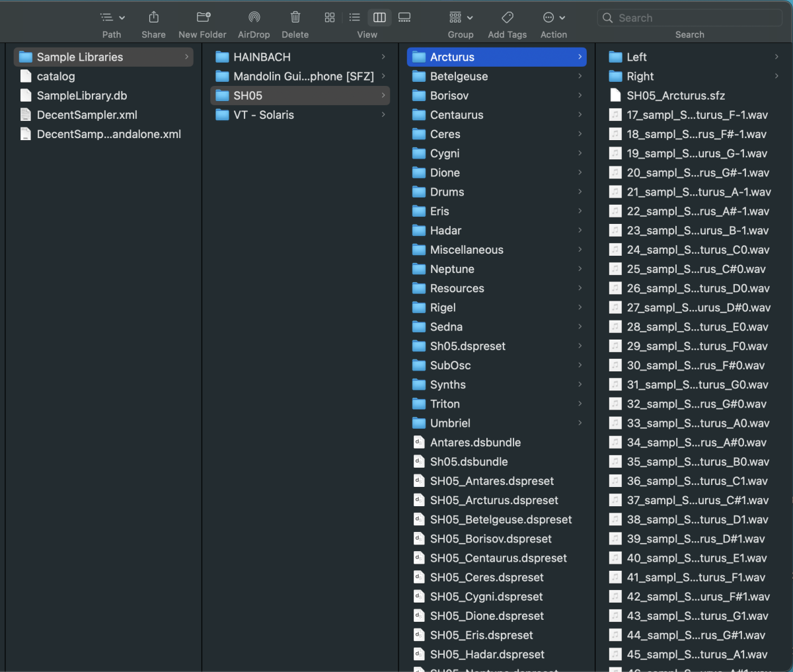Screen dimensions: 793x672
Task: Switch to gallery view
Action: 404,18
